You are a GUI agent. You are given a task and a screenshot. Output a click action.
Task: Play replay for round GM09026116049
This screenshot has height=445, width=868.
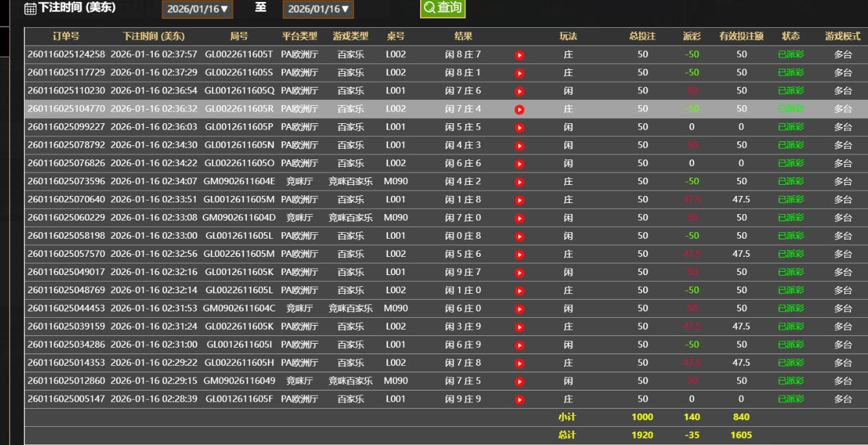(519, 382)
